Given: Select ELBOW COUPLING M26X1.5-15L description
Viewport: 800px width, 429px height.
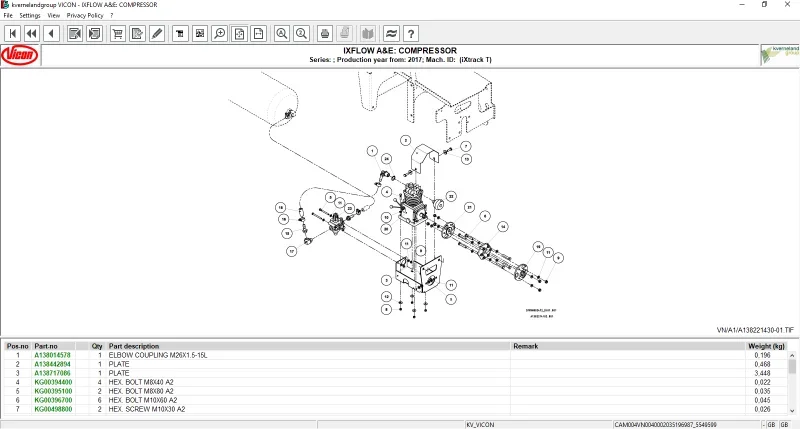Looking at the screenshot, I should click(158, 355).
